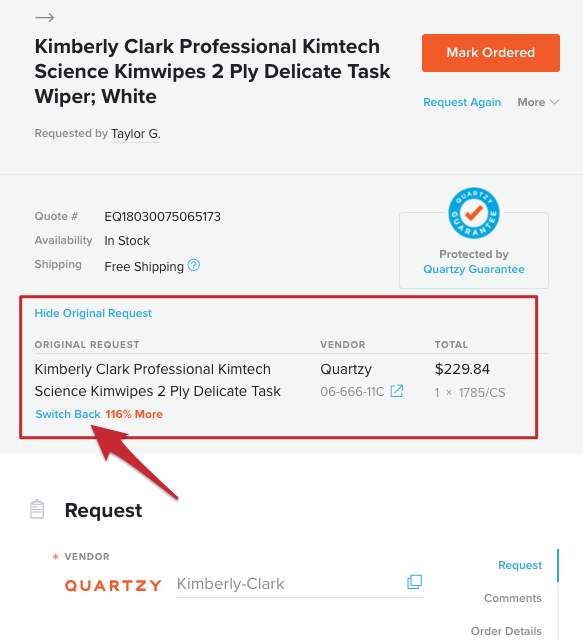Click the 116% More price label
Image resolution: width=583 pixels, height=641 pixels.
point(134,414)
